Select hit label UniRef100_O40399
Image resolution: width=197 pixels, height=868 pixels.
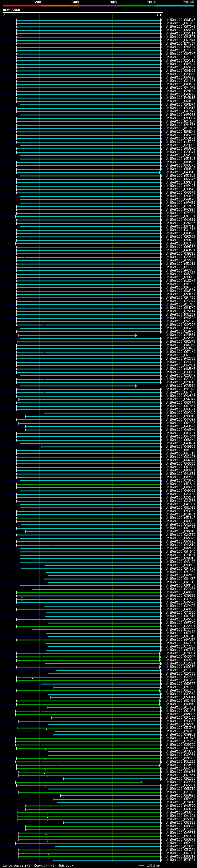(180, 419)
